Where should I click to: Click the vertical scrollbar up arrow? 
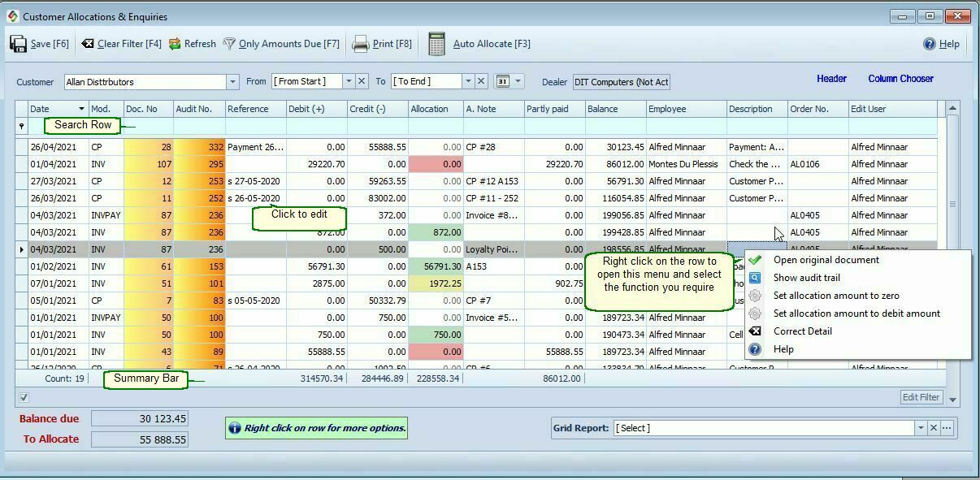click(x=953, y=108)
